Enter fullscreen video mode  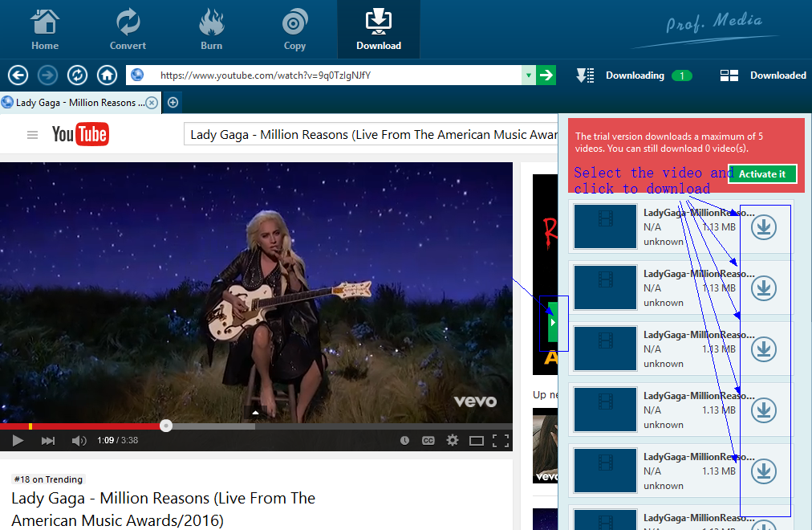(x=500, y=441)
